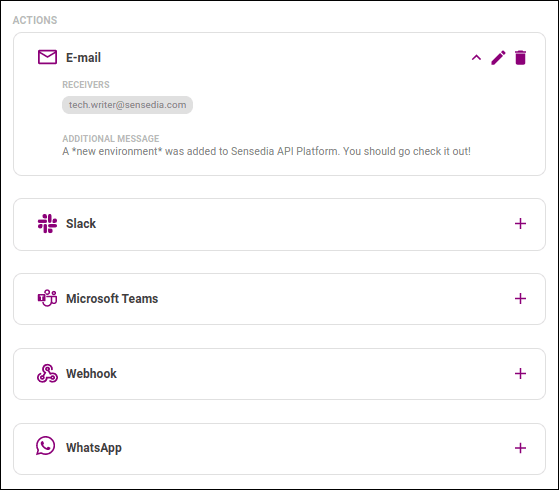Click the WhatsApp logo icon
Screen dimensions: 559x490
coord(46,446)
